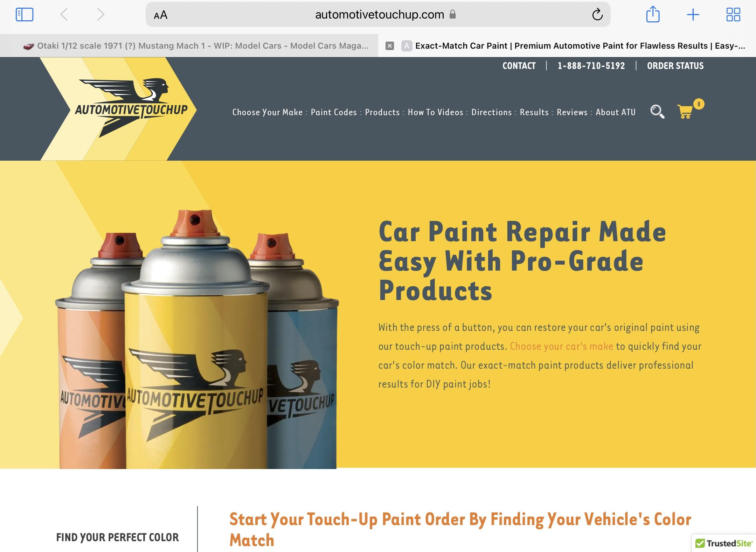The image size is (756, 552).
Task: Click the AutomotiveTouchup logo
Action: pos(132,109)
